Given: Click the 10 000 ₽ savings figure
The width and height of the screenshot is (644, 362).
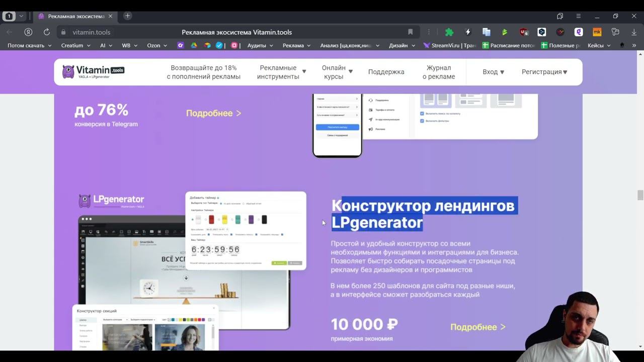Looking at the screenshot, I should click(365, 324).
